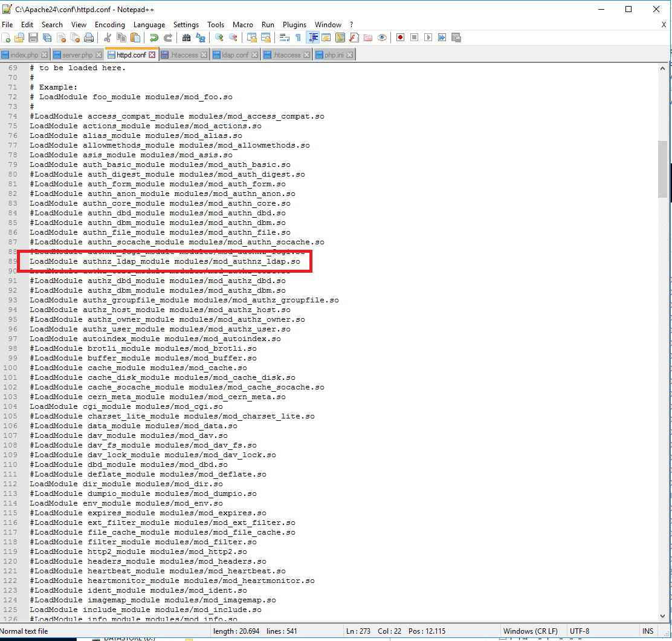This screenshot has height=641, width=672.
Task: Open Find with the binoculars icon
Action: pos(186,37)
